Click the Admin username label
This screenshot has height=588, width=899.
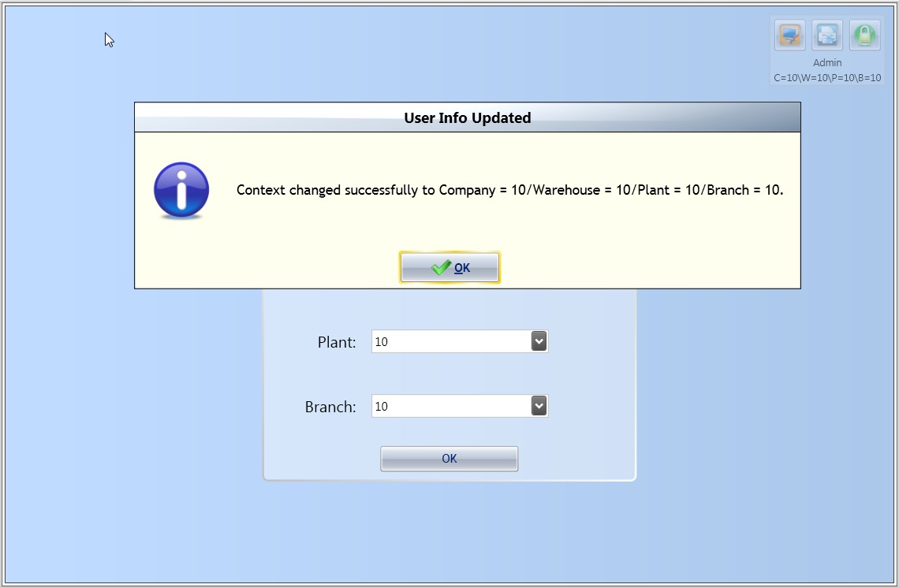[x=827, y=62]
